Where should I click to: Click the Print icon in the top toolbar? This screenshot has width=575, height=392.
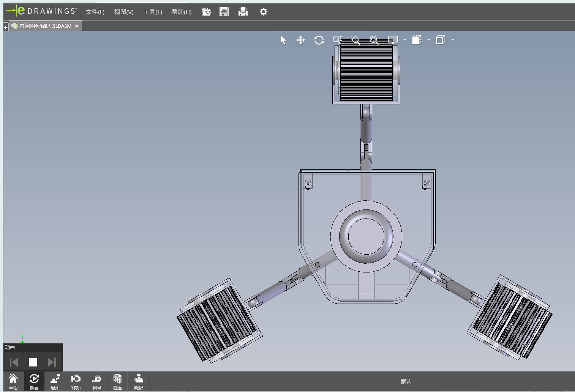(243, 12)
